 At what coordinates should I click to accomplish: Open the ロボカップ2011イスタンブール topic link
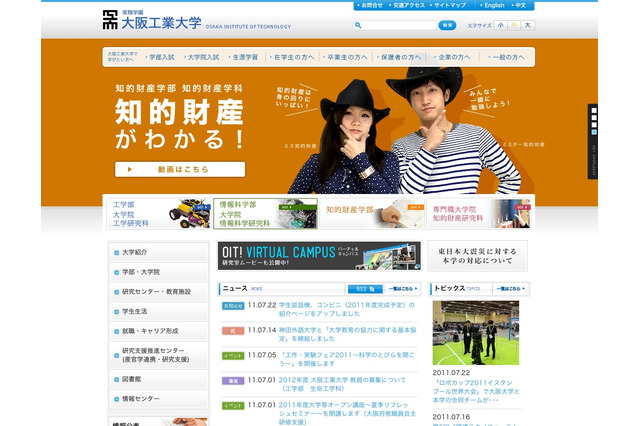[476, 391]
